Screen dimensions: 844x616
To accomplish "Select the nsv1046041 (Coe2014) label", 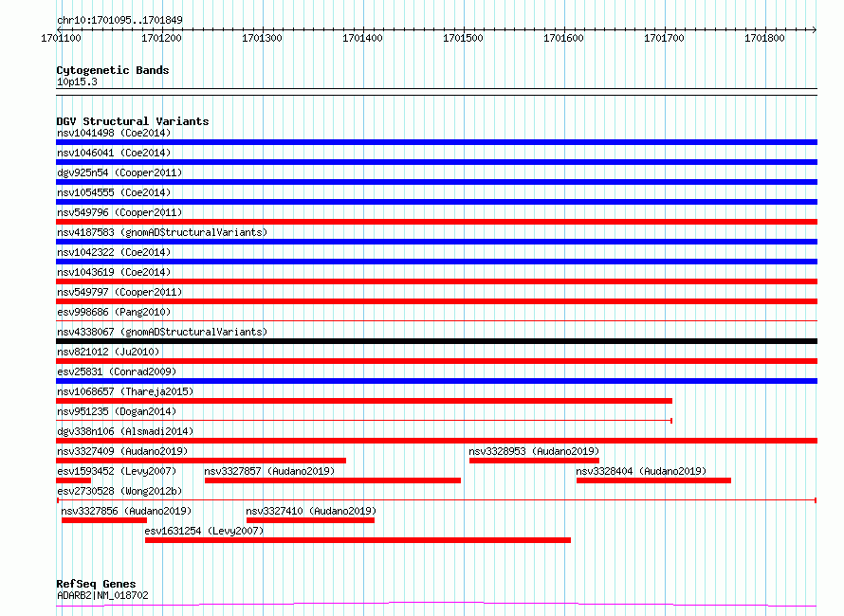I will click(114, 153).
